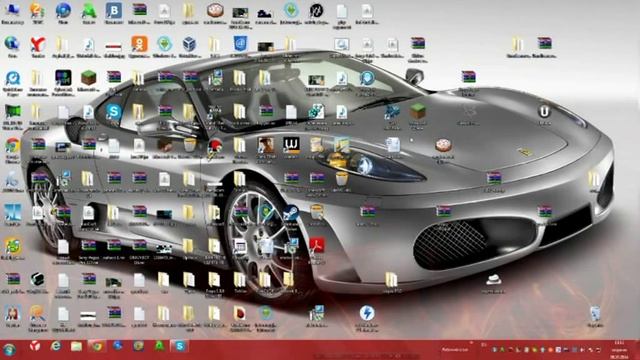Click the taskbar clock
This screenshot has height=360, width=640.
point(620,349)
